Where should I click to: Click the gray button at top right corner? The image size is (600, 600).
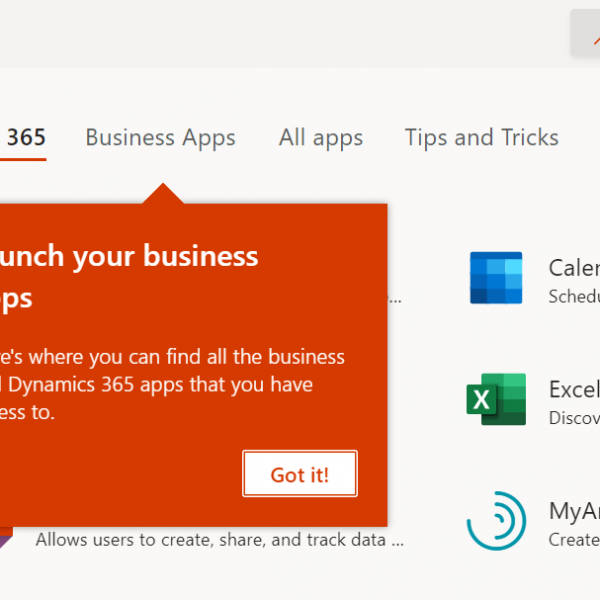click(585, 33)
